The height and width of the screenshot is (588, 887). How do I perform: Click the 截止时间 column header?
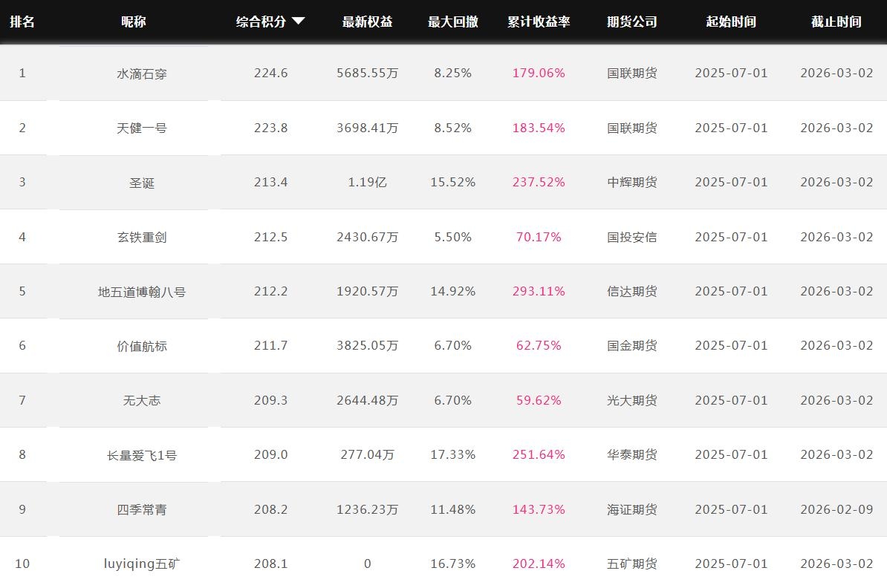[x=836, y=22]
